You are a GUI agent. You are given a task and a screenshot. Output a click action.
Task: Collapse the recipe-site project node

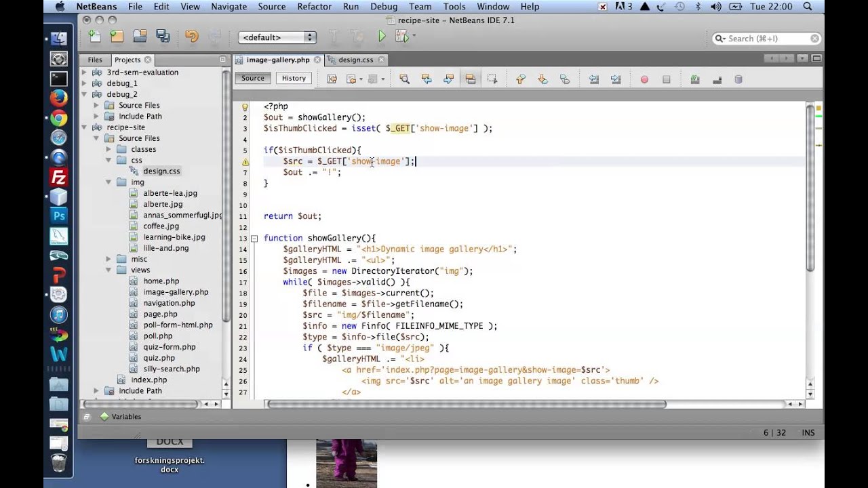[85, 127]
